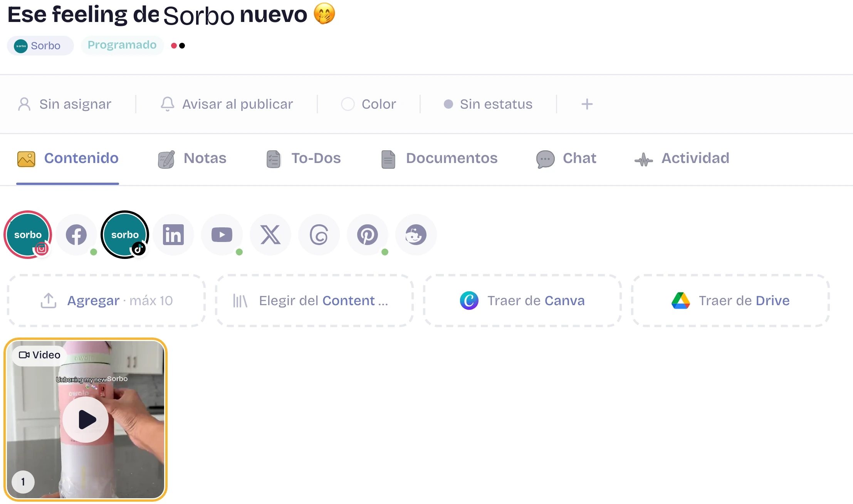Open the Contenido tab
Viewport: 853px width, 504px height.
point(68,158)
